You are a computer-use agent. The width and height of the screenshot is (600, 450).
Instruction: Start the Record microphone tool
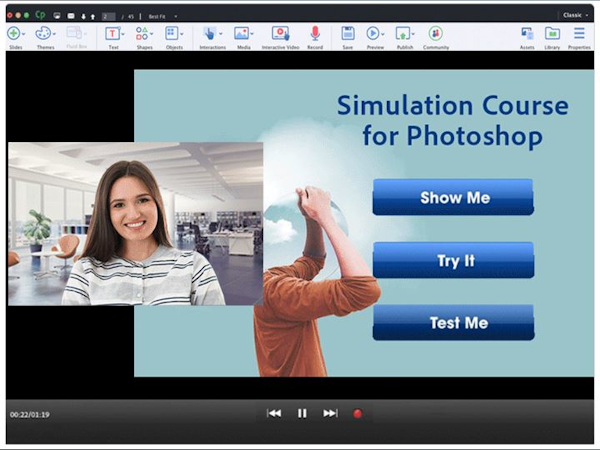click(315, 33)
